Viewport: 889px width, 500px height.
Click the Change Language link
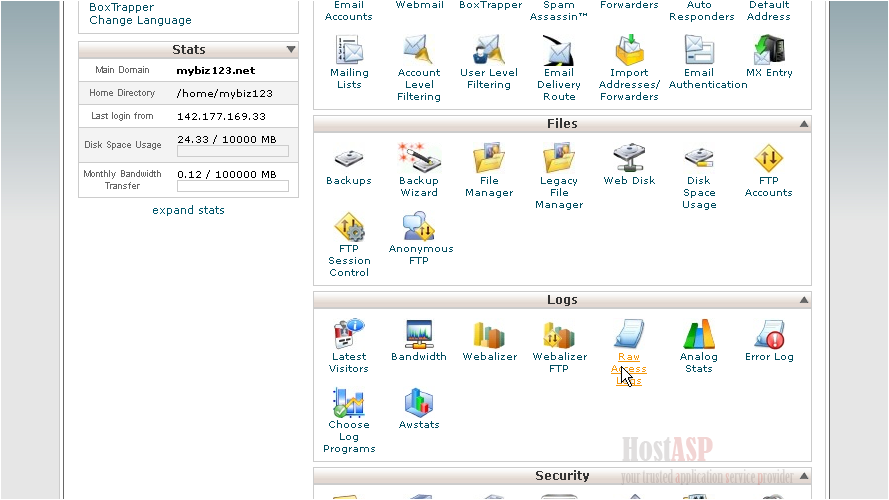140,20
